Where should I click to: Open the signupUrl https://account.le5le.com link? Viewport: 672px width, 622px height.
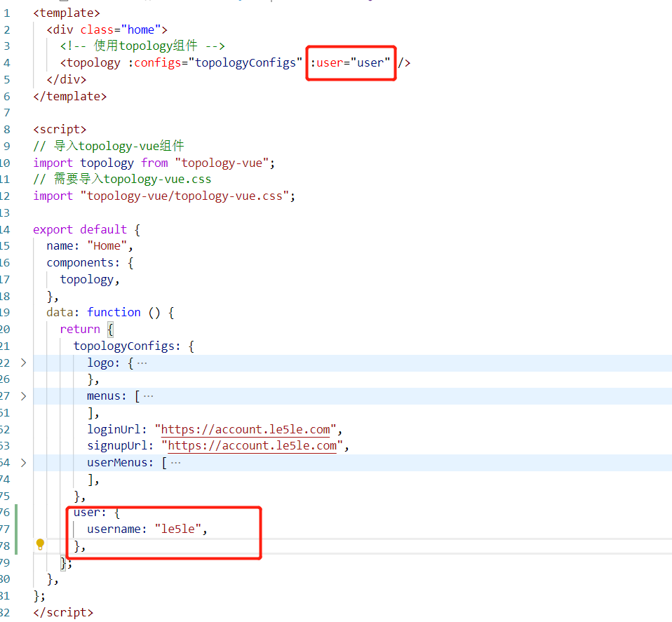coord(253,446)
